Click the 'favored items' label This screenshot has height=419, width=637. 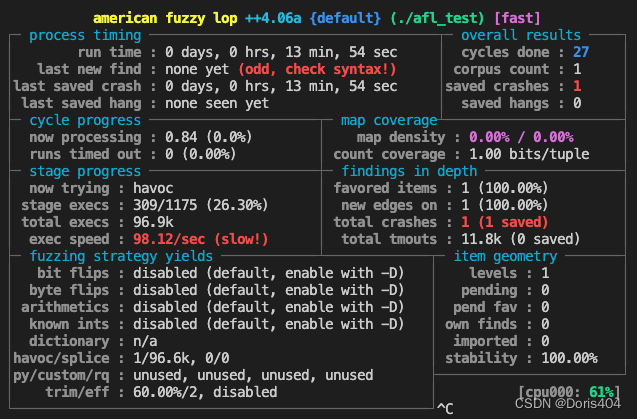tap(385, 189)
